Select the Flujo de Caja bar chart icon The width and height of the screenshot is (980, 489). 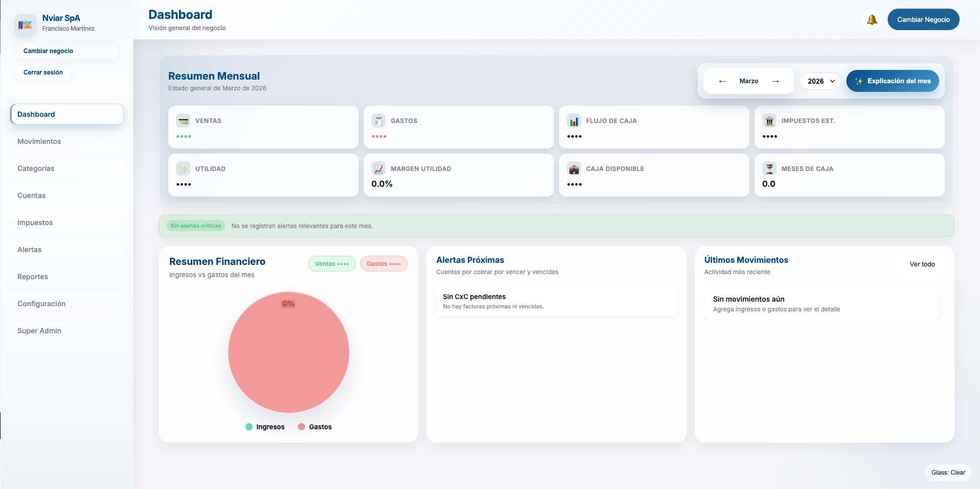tap(574, 121)
